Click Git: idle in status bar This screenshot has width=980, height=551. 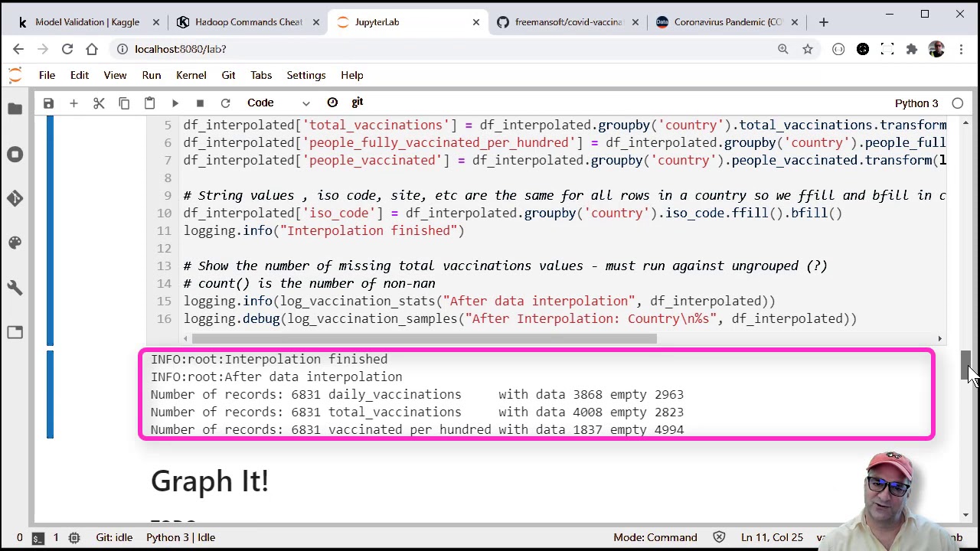pos(114,537)
